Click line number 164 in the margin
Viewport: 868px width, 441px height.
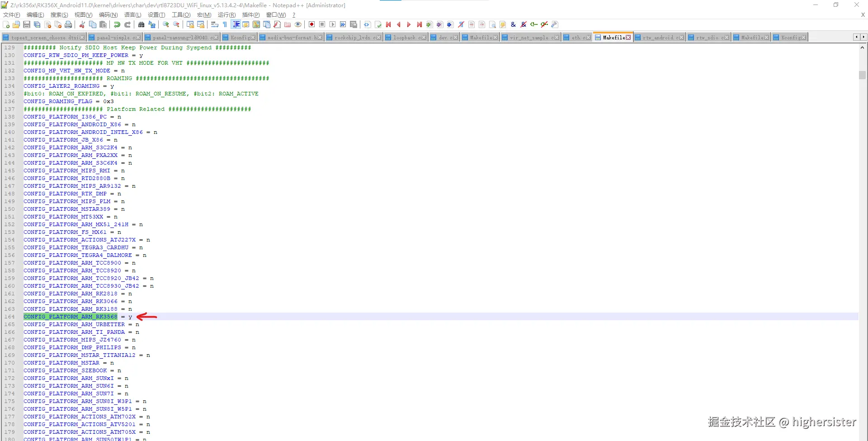(x=9, y=317)
